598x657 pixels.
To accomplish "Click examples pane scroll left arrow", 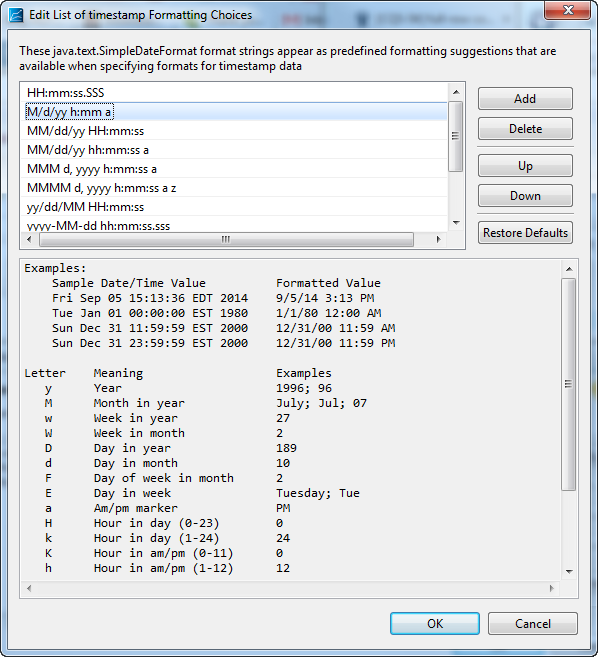I will (x=29, y=588).
